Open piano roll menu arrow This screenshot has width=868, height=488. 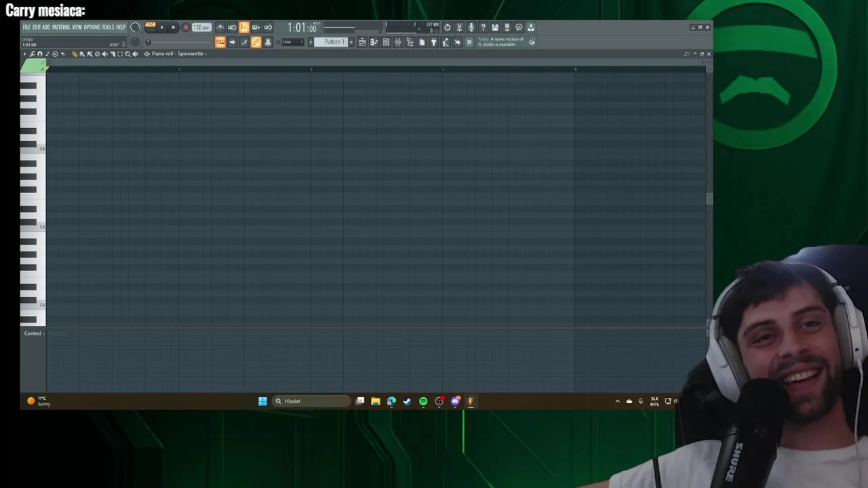pyautogui.click(x=24, y=54)
